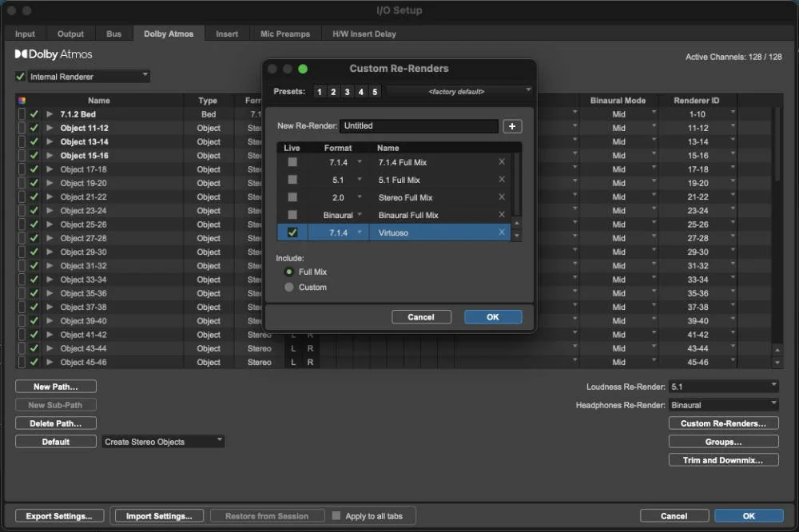This screenshot has width=799, height=532.
Task: Toggle the Internal Renderer checkbox
Action: tap(21, 77)
